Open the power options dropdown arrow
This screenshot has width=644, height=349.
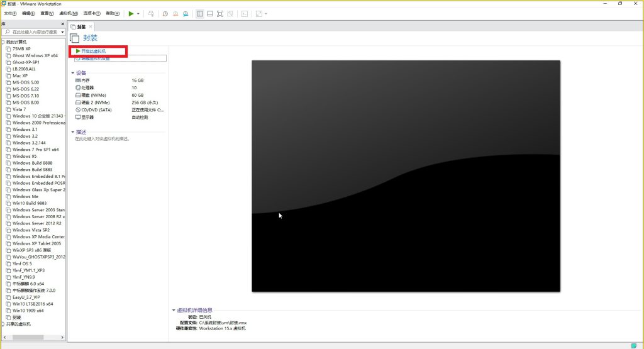[x=138, y=13]
